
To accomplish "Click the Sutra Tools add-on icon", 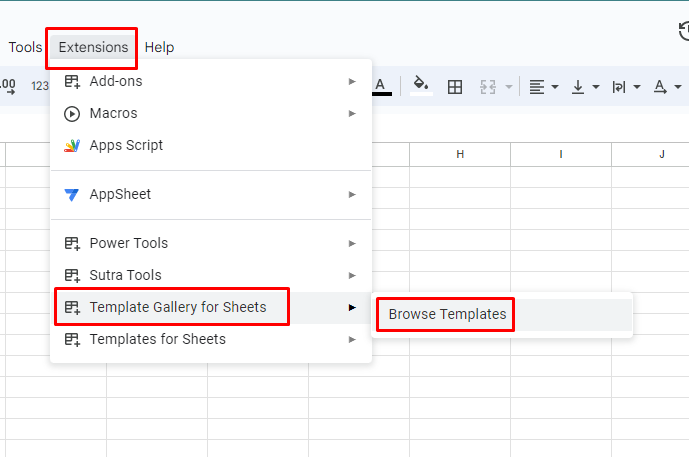I will (x=72, y=276).
